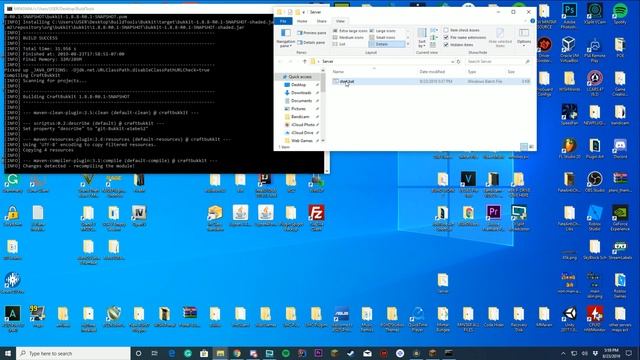Viewport: 640px width, 360px height.
Task: Select Downloads in Quick access list
Action: coord(301,93)
